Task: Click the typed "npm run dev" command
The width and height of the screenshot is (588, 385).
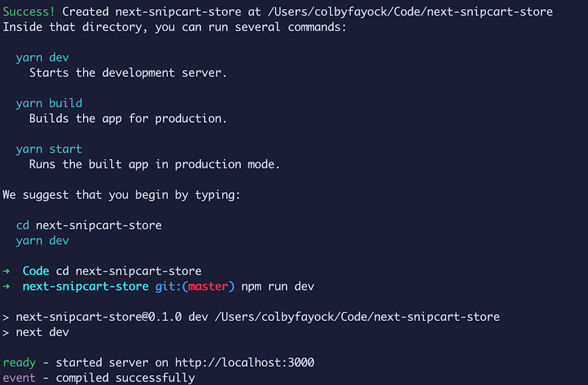Action: pyautogui.click(x=278, y=286)
